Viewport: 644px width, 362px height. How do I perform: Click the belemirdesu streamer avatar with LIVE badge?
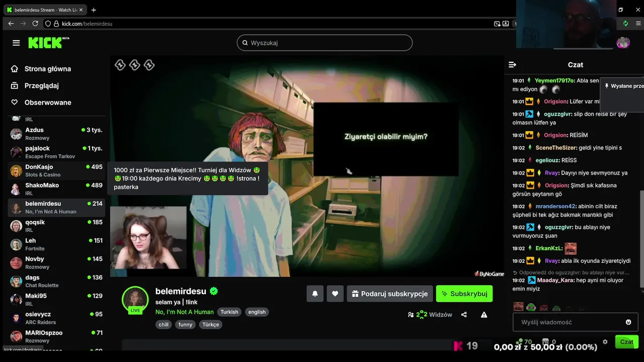click(x=135, y=300)
